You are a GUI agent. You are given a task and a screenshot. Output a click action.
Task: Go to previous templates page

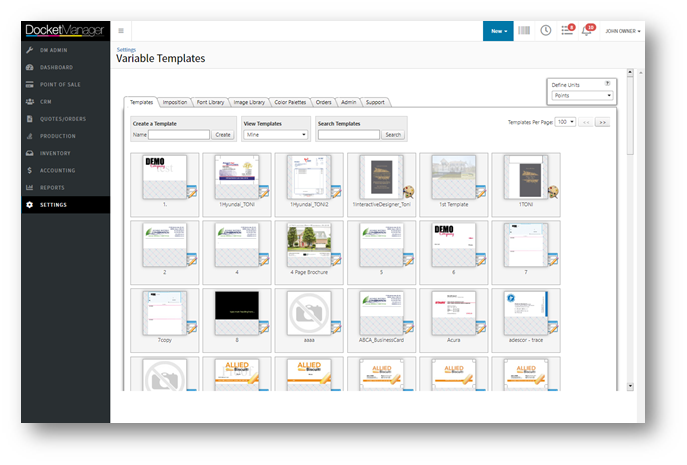click(x=586, y=122)
